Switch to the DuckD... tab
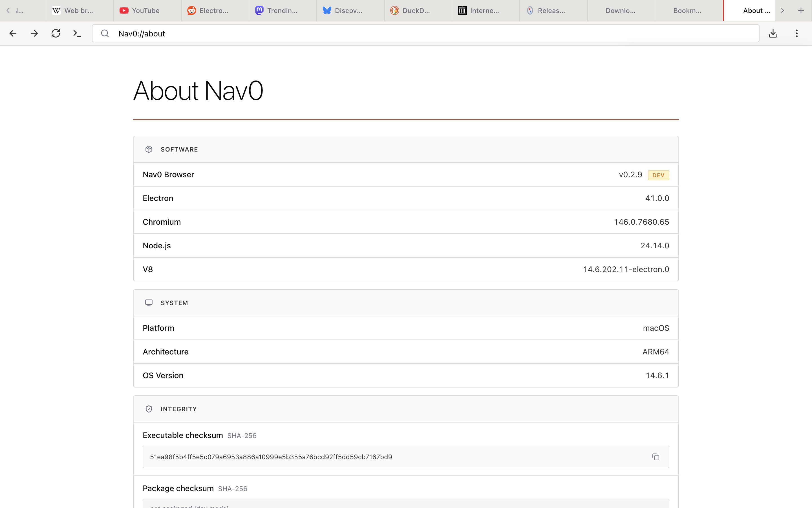 (418, 10)
